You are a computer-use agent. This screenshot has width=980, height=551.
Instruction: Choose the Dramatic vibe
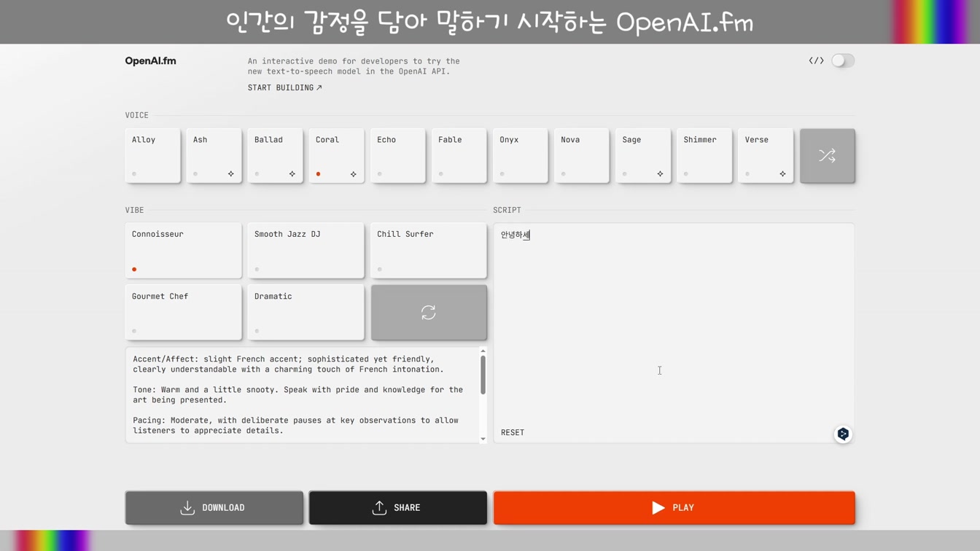coord(306,313)
